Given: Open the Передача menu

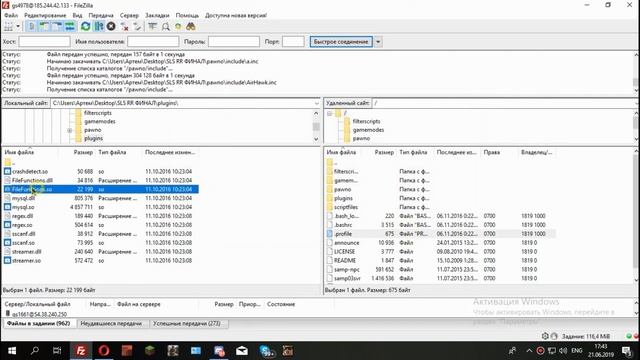Looking at the screenshot, I should click(101, 15).
